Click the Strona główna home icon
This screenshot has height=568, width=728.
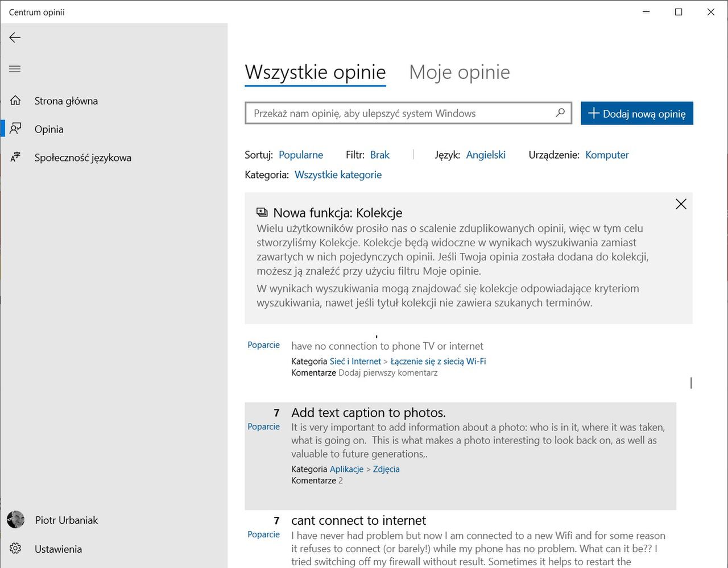click(x=15, y=101)
